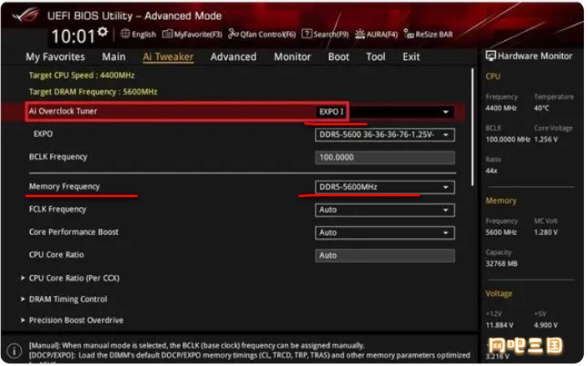Open the Monitor tab
This screenshot has height=366, width=588.
click(x=292, y=57)
